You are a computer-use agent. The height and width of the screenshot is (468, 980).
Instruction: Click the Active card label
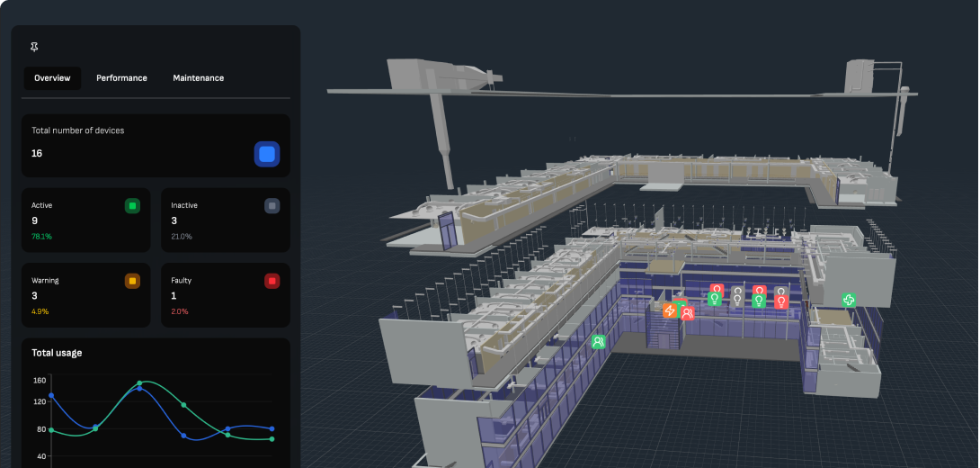pyautogui.click(x=42, y=205)
